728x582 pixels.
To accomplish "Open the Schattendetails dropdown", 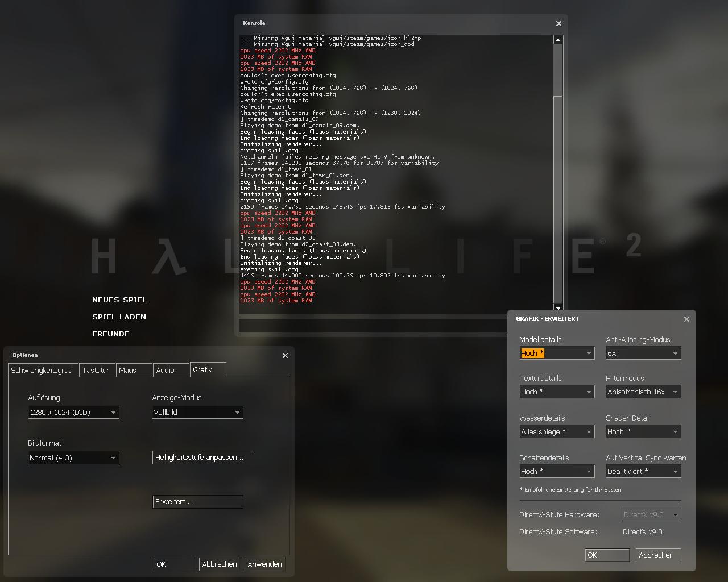I will pos(557,471).
